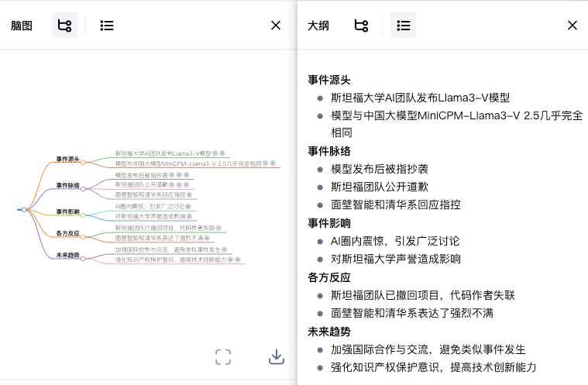Open the mind map in fullscreen
588x385 pixels.
223,356
